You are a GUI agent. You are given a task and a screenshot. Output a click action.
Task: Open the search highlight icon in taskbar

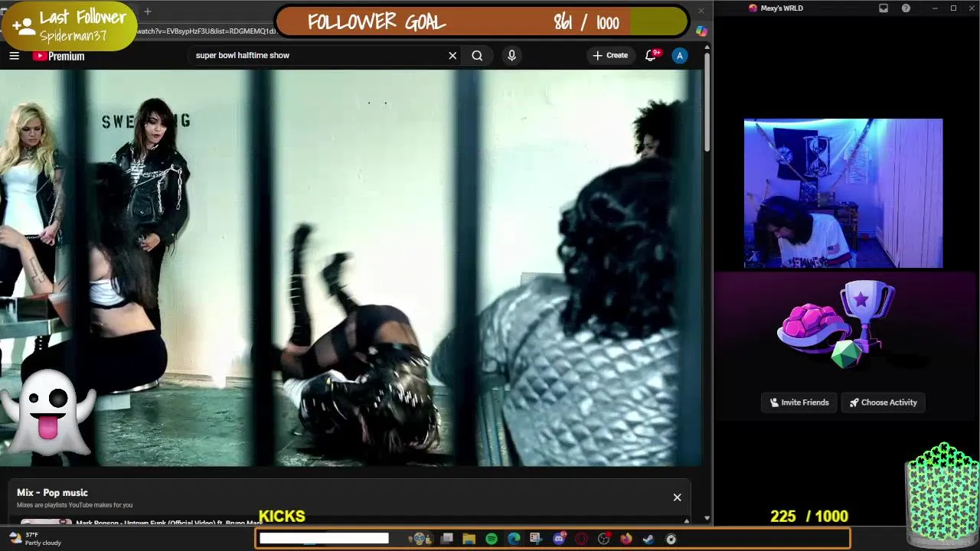419,539
